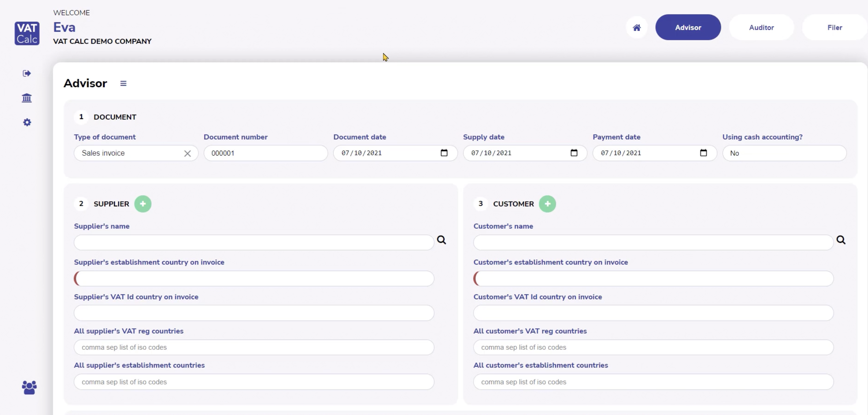Click the CUSTOMER section heading
868x415 pixels.
click(x=513, y=204)
